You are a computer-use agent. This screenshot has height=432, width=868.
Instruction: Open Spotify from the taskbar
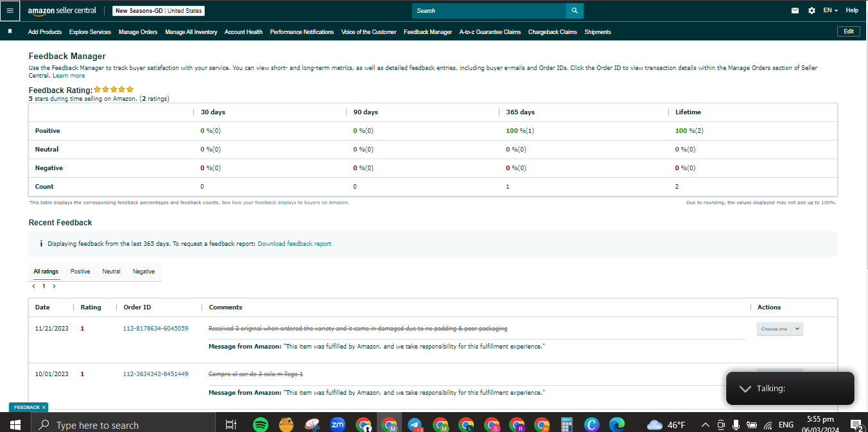260,424
